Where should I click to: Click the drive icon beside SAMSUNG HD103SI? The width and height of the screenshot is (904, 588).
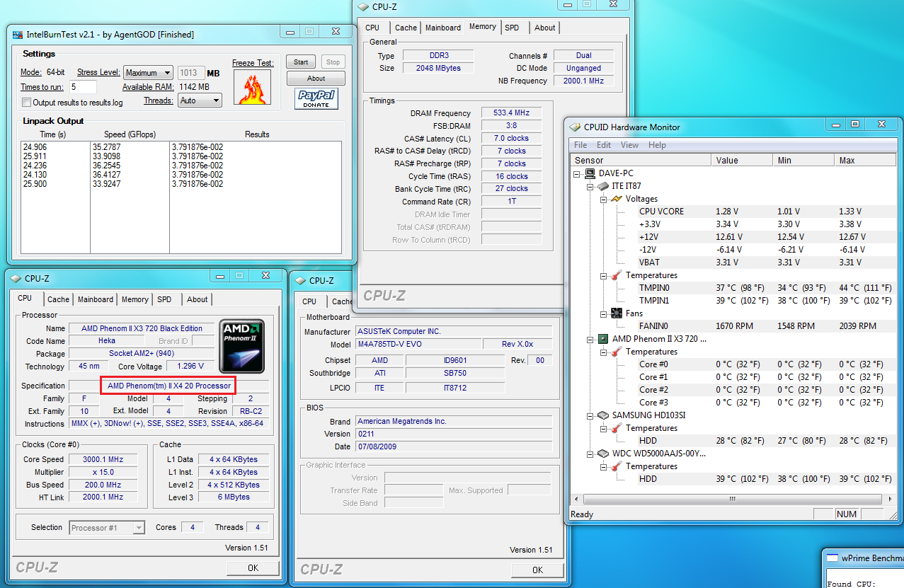(x=603, y=415)
